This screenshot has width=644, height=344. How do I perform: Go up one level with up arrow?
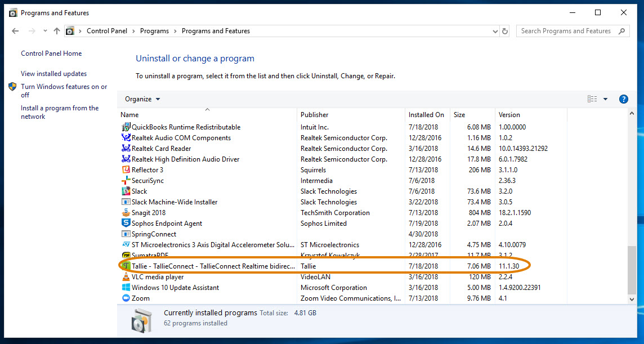coord(57,31)
